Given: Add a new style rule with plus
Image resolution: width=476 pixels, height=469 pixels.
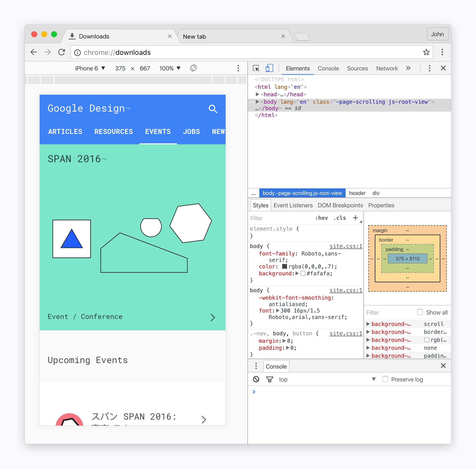Looking at the screenshot, I should point(356,218).
